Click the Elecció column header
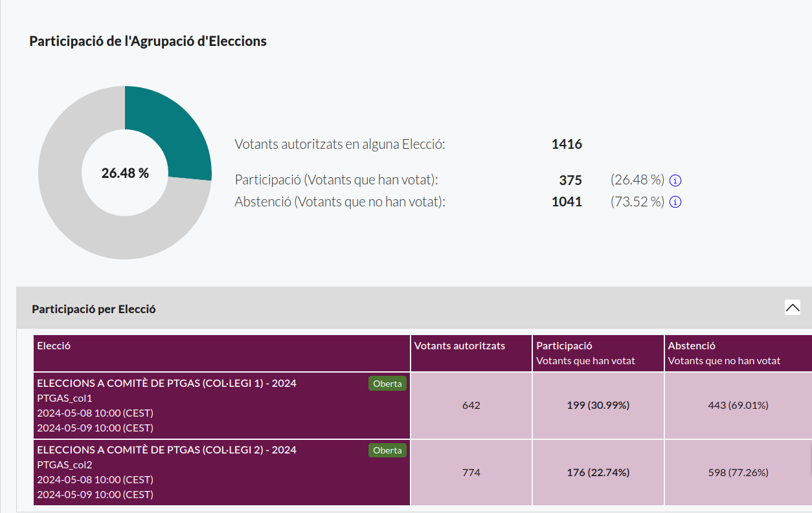The width and height of the screenshot is (812, 513). click(54, 346)
